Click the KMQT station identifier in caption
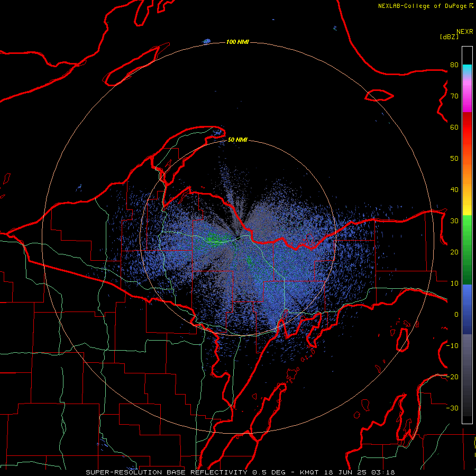The image size is (476, 476). (x=310, y=472)
